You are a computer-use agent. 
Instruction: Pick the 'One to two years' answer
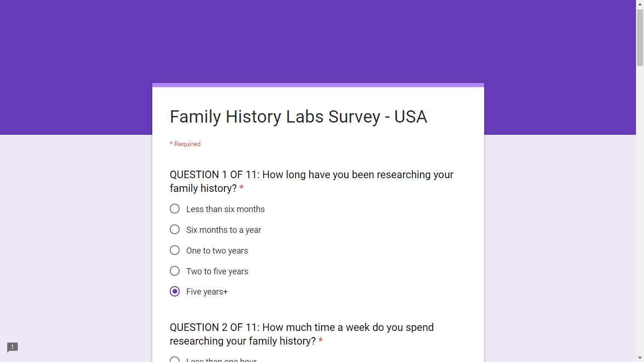(174, 250)
